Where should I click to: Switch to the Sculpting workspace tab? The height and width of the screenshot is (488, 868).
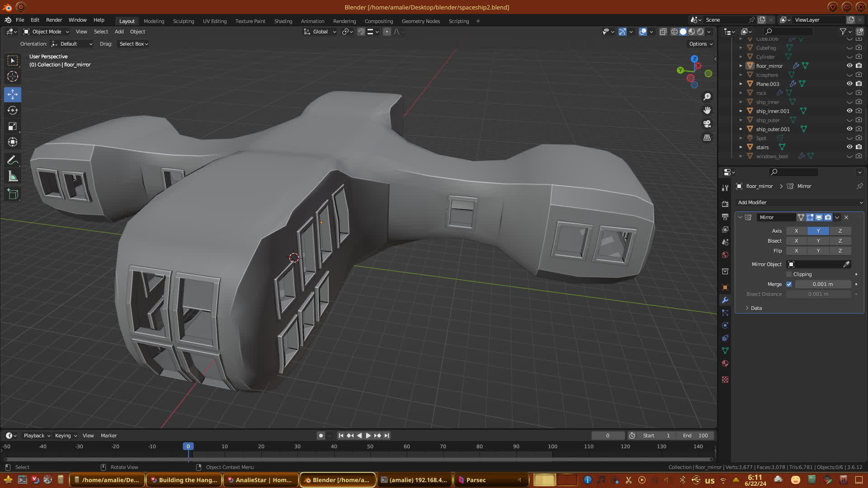pyautogui.click(x=183, y=21)
